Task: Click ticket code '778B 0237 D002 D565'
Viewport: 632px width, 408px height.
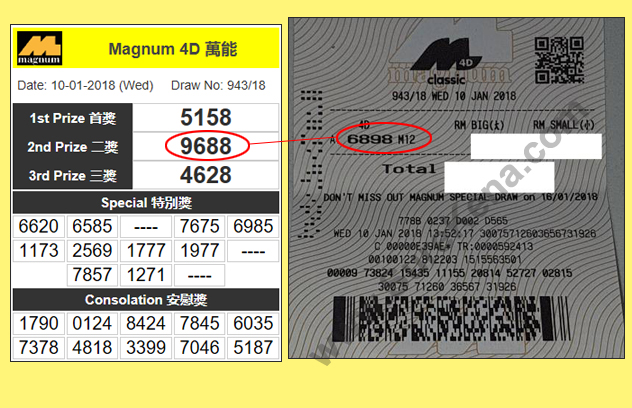Action: [x=453, y=221]
